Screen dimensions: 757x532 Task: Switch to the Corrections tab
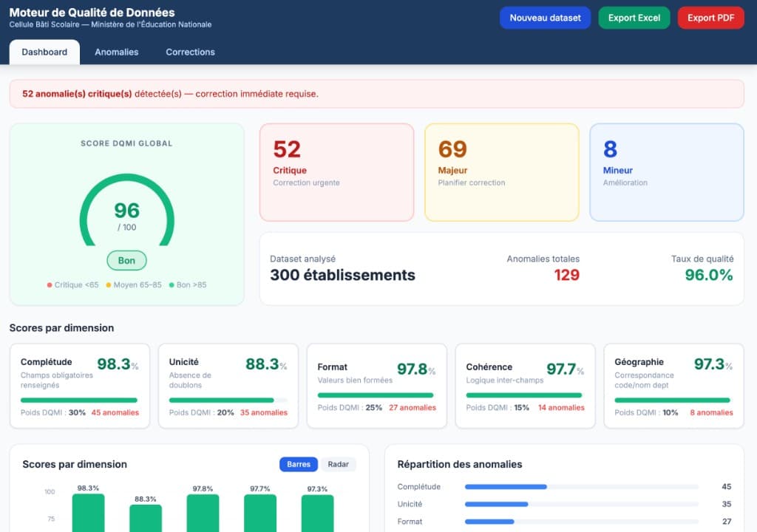coord(190,52)
